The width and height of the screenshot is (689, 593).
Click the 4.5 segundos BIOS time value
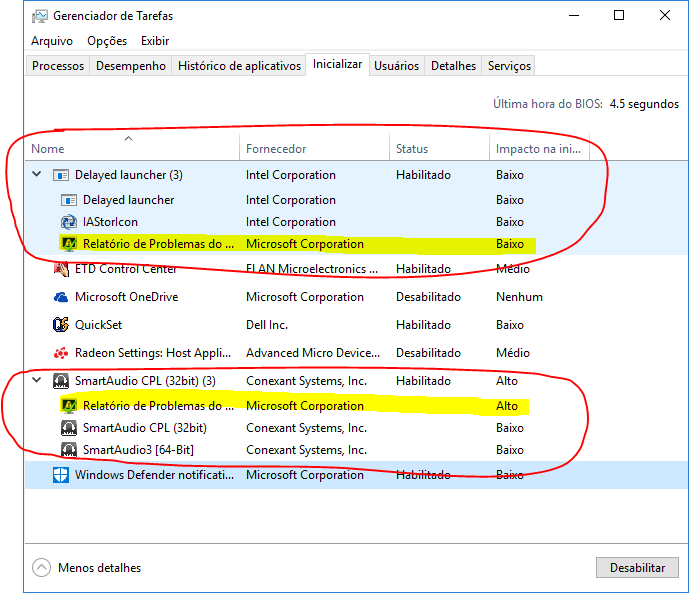tap(644, 104)
